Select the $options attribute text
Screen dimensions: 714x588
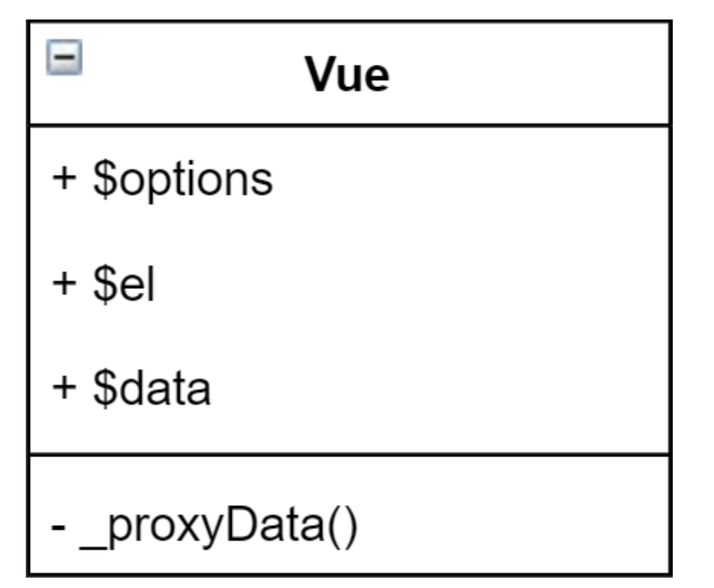[x=183, y=179]
